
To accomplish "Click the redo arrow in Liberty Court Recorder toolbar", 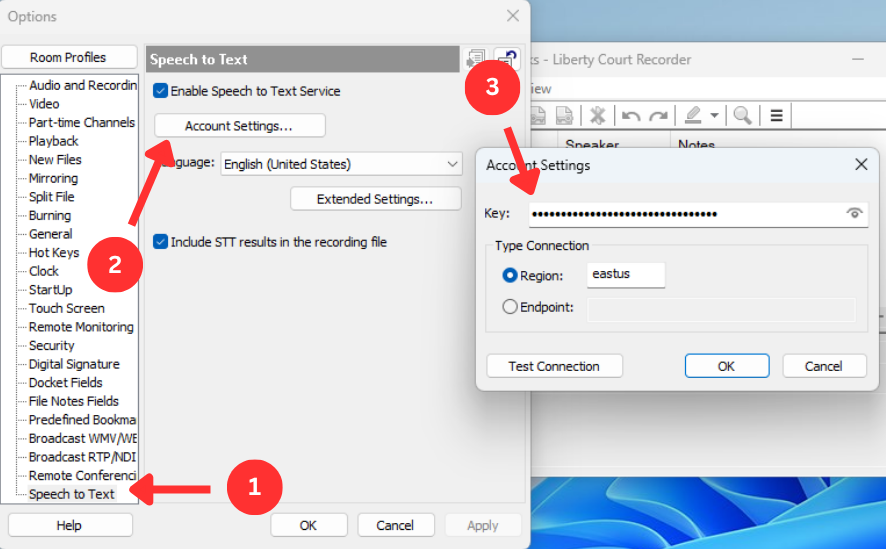I will (658, 116).
